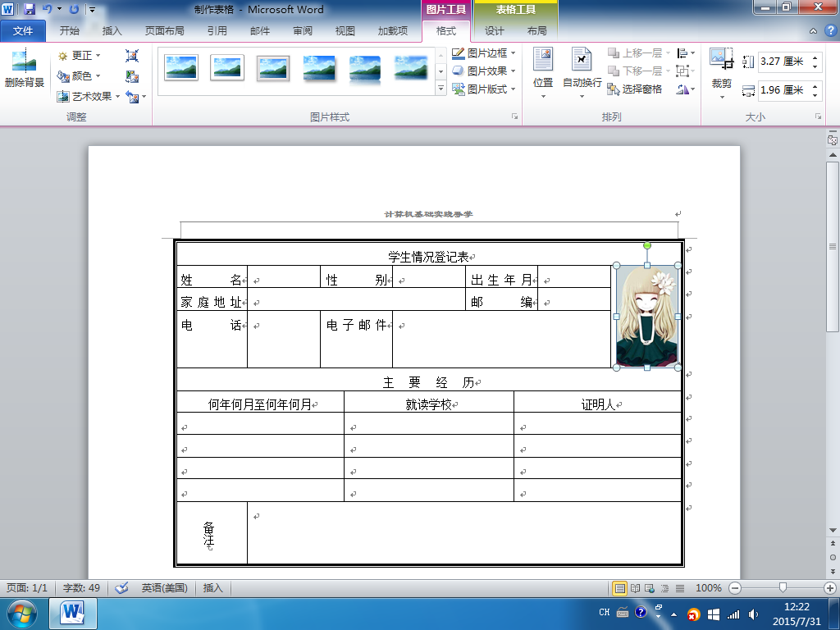Switch to the Home (开始) tab

(69, 30)
